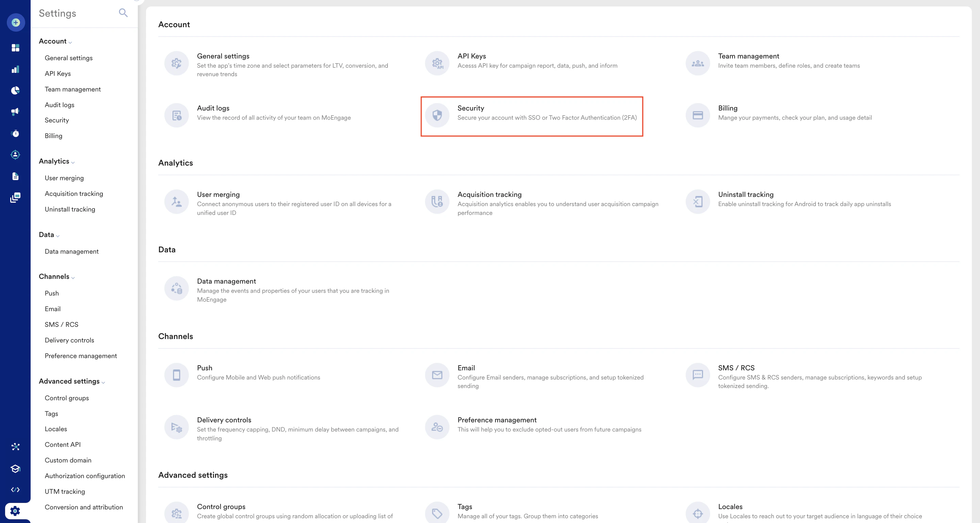Open UTM tracking in the sidebar

coord(65,491)
